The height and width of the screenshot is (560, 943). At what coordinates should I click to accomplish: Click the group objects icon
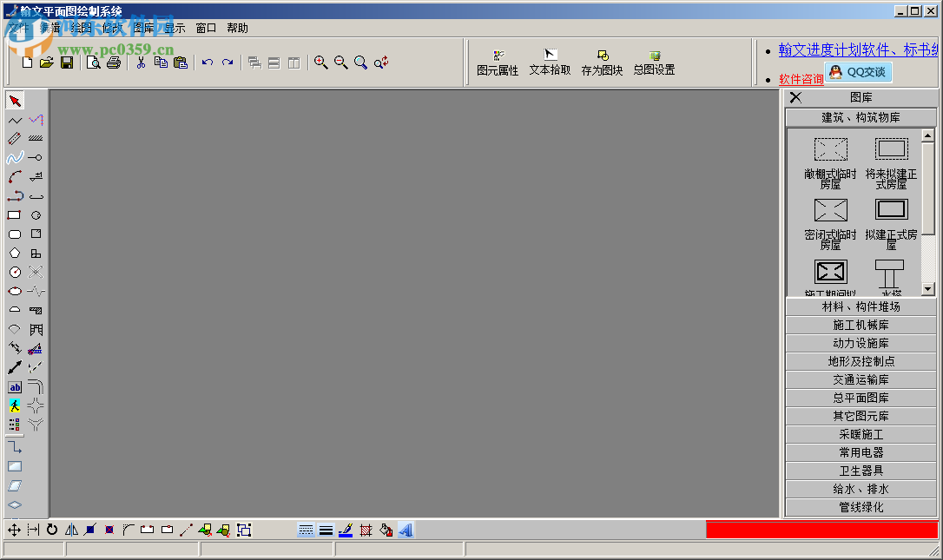click(x=244, y=530)
